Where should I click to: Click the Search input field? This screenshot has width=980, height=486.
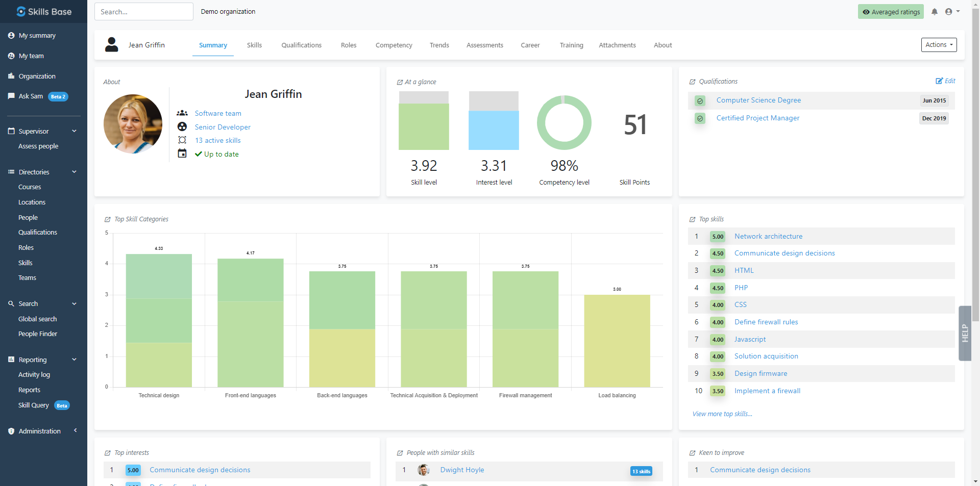(x=143, y=12)
